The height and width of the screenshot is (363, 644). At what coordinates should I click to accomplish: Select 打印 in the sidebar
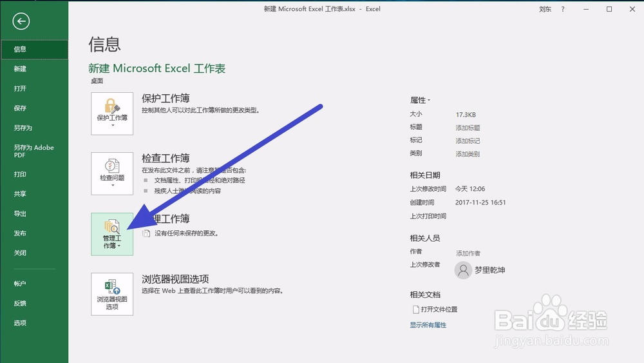34,174
